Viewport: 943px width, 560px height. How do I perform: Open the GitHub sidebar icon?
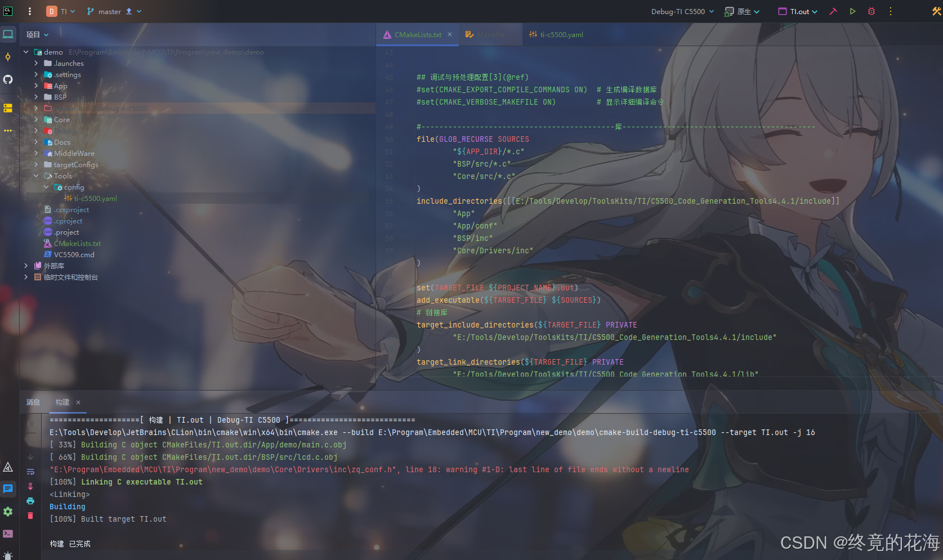point(8,79)
